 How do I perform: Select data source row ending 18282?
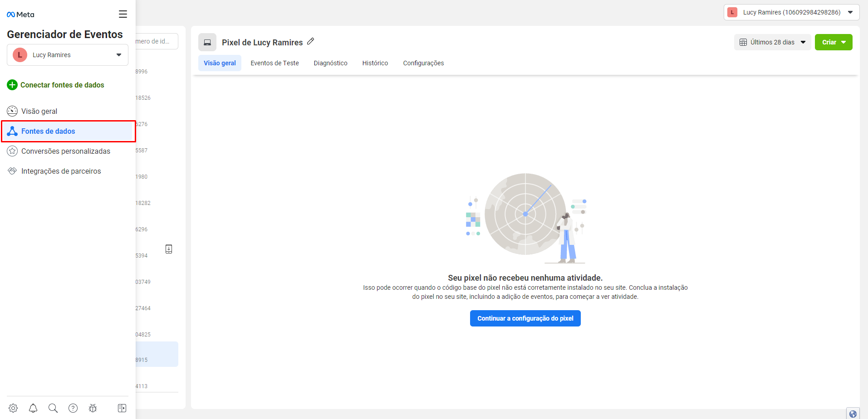[x=157, y=203]
